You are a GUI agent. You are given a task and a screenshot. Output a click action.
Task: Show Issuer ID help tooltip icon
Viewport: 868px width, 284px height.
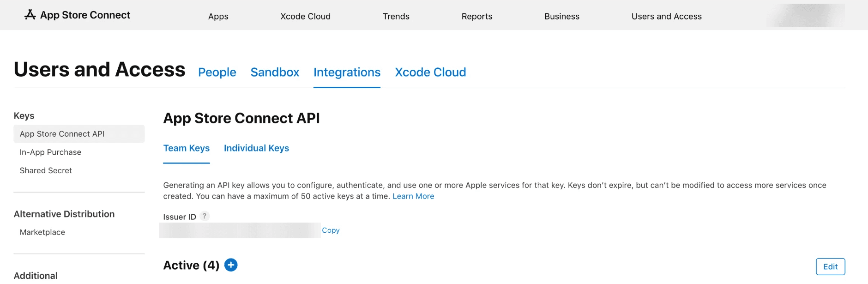tap(205, 216)
